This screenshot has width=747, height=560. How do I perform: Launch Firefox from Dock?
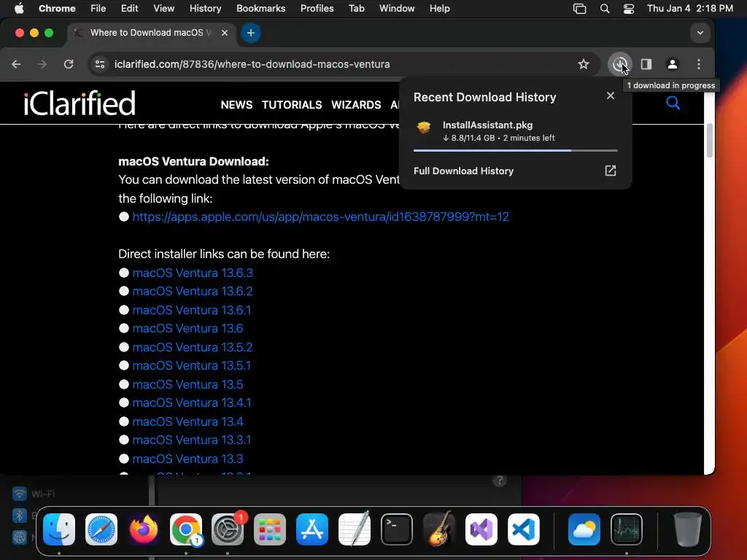144,529
